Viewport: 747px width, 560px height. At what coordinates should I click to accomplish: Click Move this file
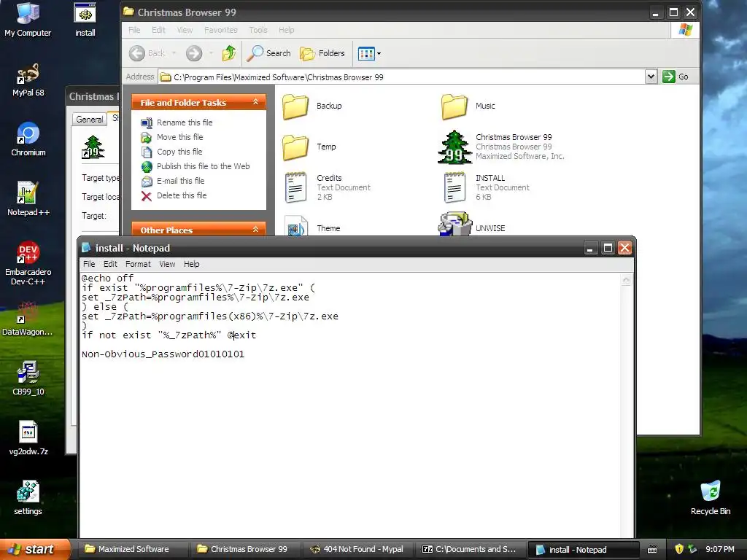pyautogui.click(x=172, y=137)
